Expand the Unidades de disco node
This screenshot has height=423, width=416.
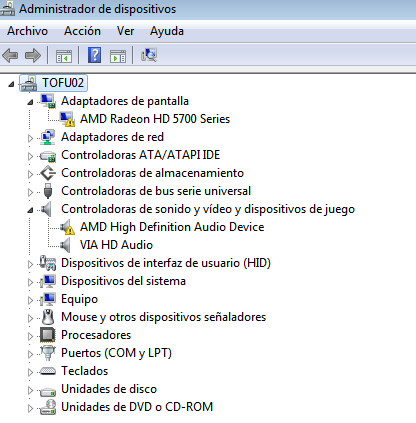(x=30, y=390)
